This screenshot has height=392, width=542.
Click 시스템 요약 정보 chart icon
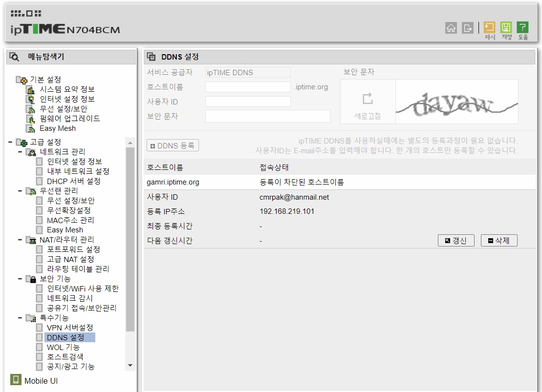pyautogui.click(x=31, y=90)
